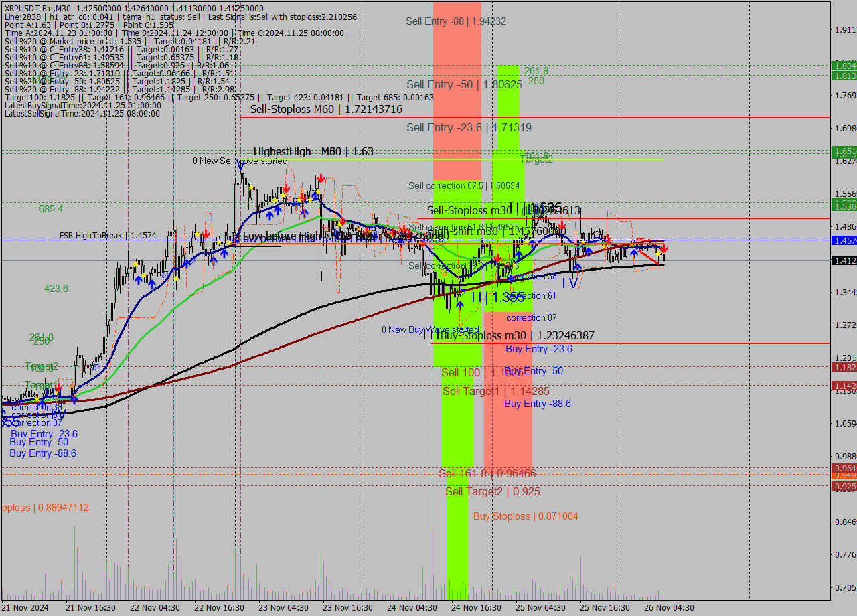Click the red 0.925 price tag
Viewport: 857px width, 616px height.
tap(844, 486)
